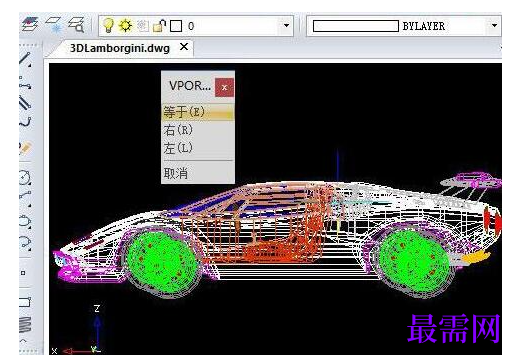519x360 pixels.
Task: Close the 3DLamborgini.dwg drawing tab
Action: coord(184,47)
